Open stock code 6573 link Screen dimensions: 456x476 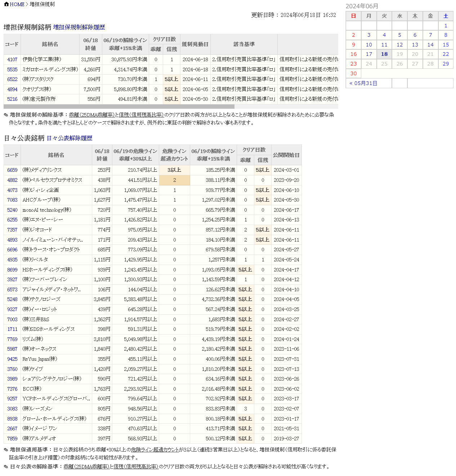12,289
